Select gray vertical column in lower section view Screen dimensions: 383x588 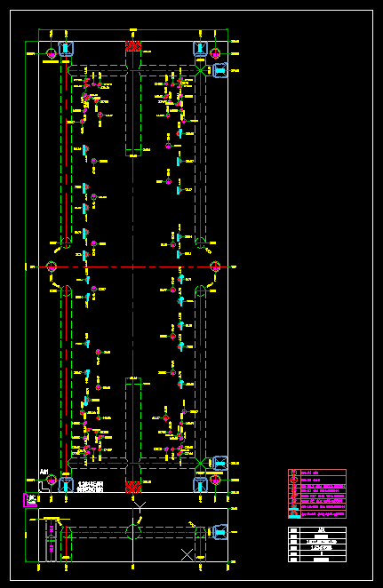pos(52,540)
